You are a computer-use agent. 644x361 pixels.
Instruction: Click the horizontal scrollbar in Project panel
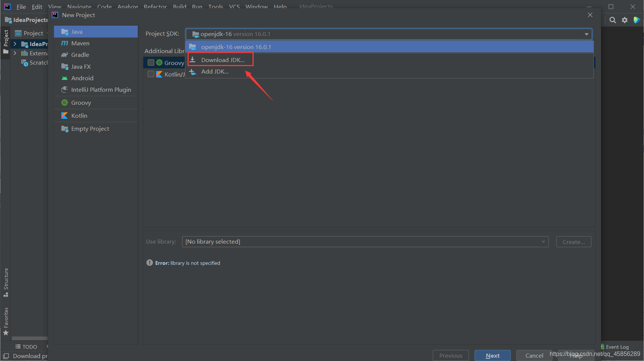pyautogui.click(x=30, y=338)
